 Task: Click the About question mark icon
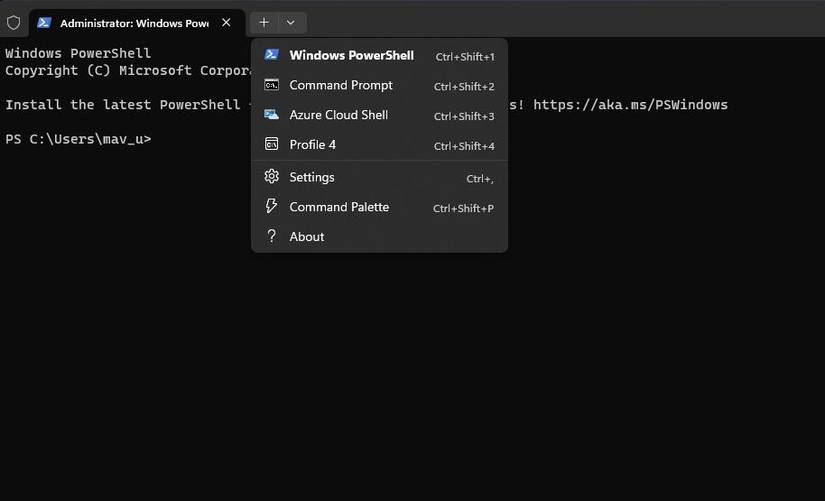(x=271, y=237)
